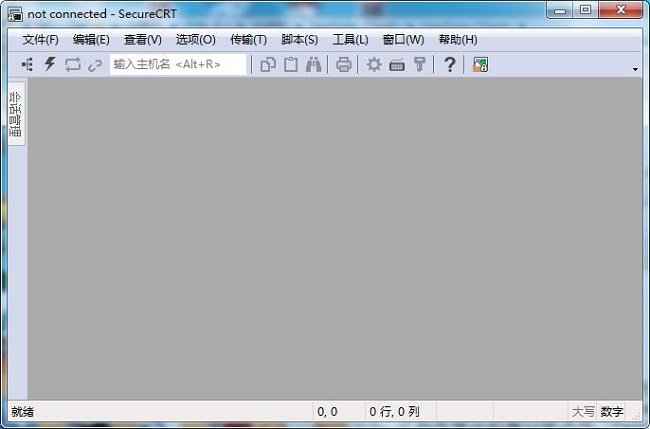
Task: Click the Paste clipboard icon
Action: click(290, 65)
